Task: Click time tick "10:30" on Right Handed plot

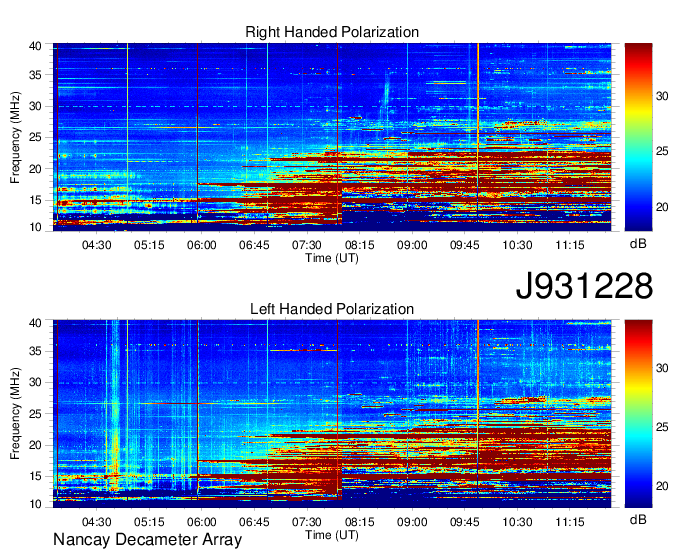Action: 517,245
